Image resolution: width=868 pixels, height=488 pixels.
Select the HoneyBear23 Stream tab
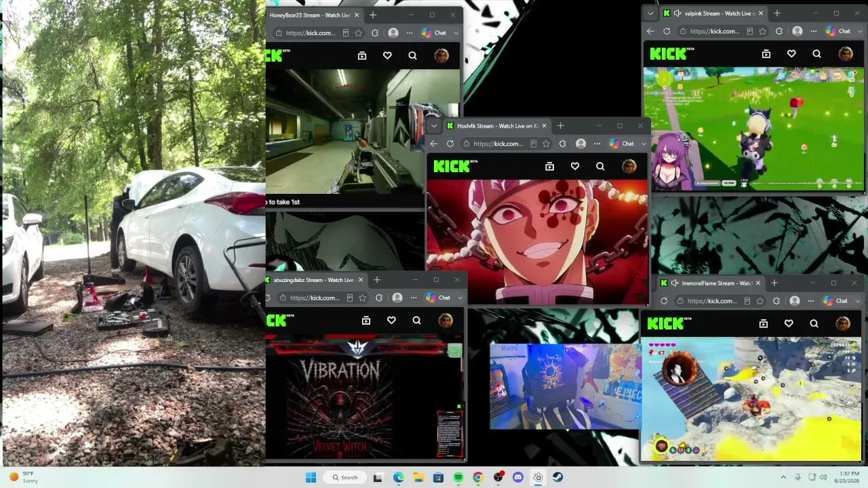click(x=314, y=15)
